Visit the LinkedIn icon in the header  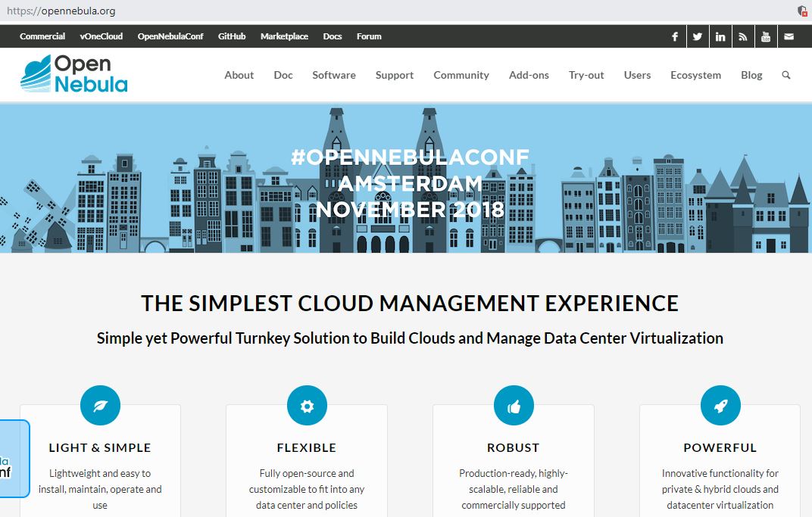[720, 36]
